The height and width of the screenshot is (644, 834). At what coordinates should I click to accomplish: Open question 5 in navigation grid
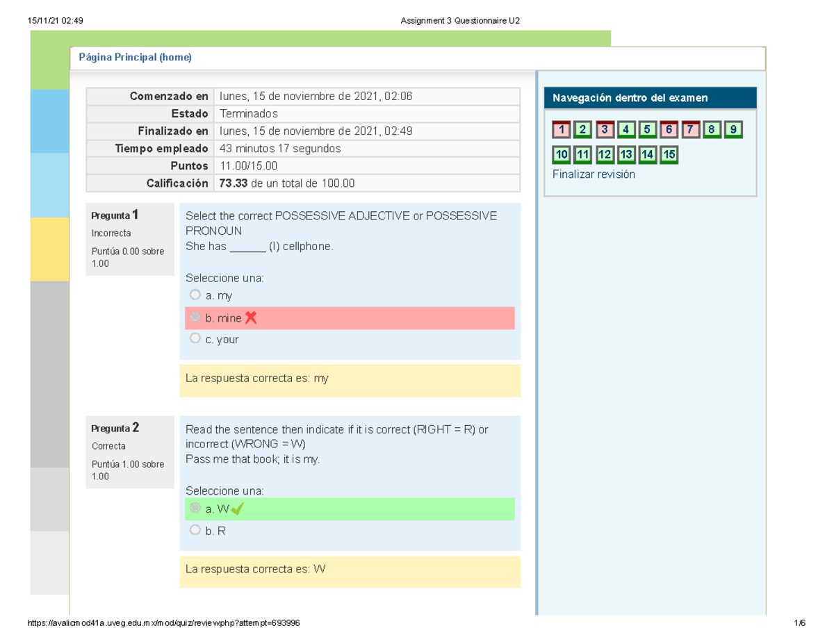tap(647, 129)
